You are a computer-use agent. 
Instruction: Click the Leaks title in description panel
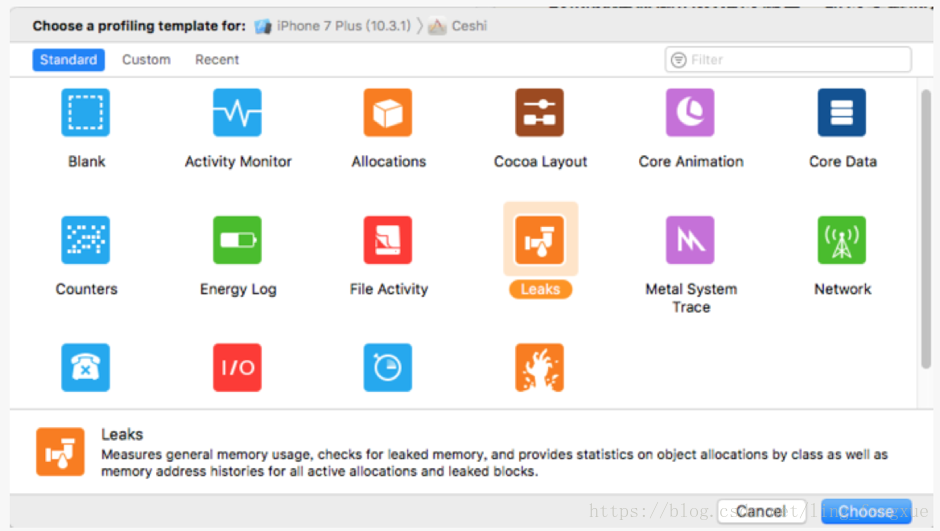point(122,435)
